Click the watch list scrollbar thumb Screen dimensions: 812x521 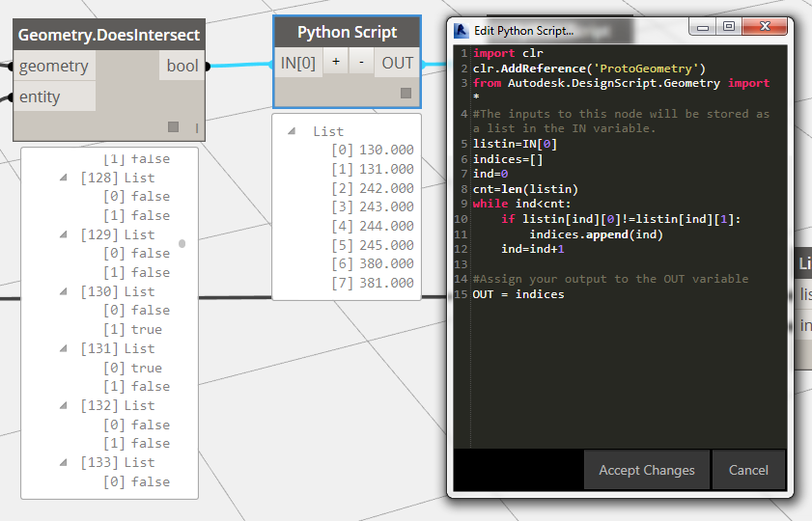coord(182,243)
